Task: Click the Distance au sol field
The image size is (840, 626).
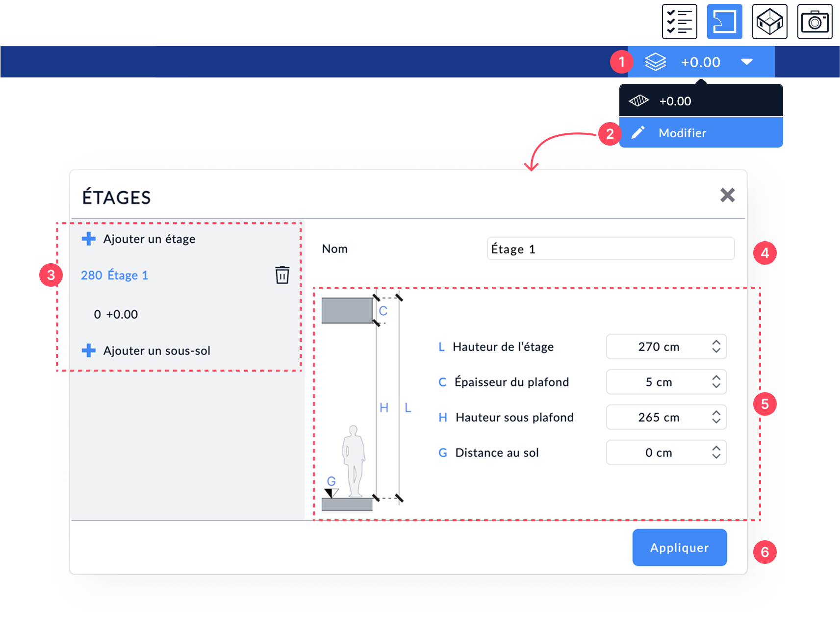Action: pos(666,452)
